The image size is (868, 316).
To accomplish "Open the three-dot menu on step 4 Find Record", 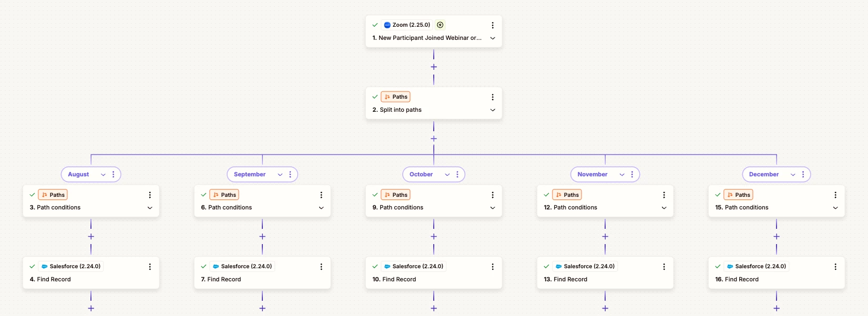I will click(150, 267).
